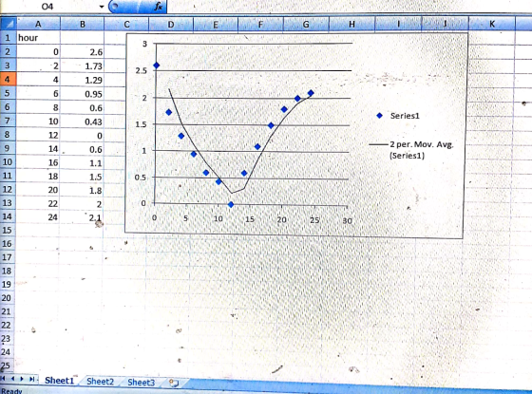Viewport: 532px width, 394px height.
Task: Click the chart data point at hour 0
Action: [156, 66]
